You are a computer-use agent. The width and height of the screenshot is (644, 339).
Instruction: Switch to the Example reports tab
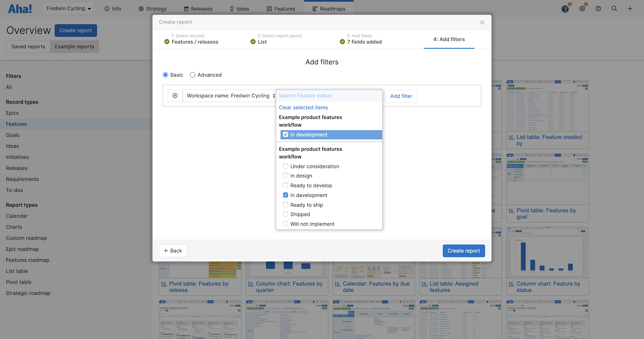click(74, 46)
